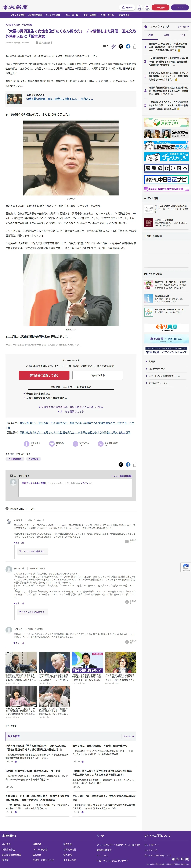Image resolution: width=191 pixels, height=868 pixels.
Task: Open the 東京すくすく banner
Action: [x=166, y=122]
